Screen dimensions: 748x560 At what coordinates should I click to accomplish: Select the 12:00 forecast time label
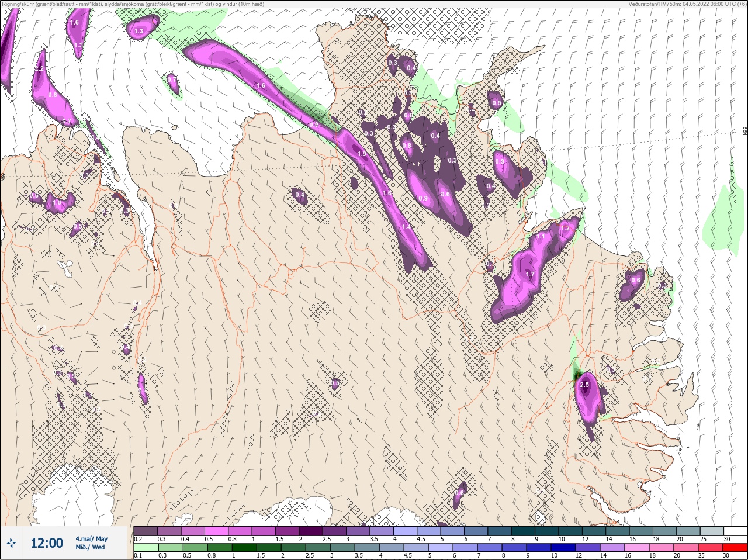pos(47,543)
